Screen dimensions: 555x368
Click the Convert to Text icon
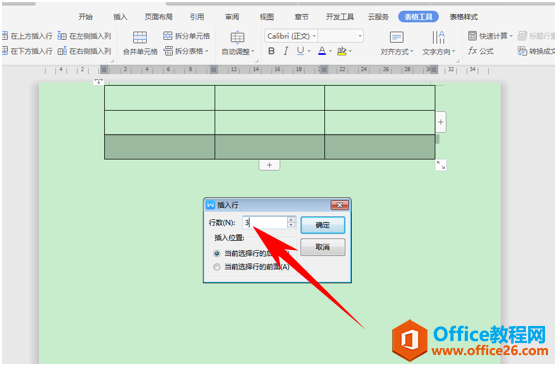pyautogui.click(x=522, y=51)
